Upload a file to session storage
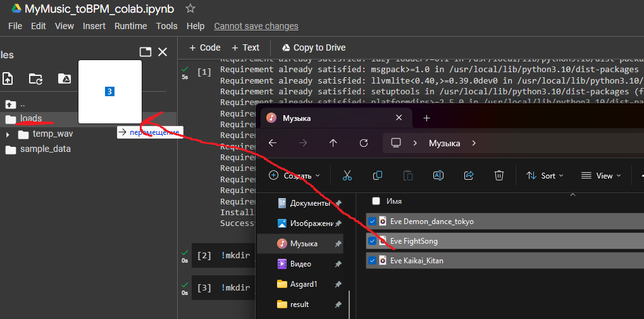Viewport: 644px width, 319px height. (8, 78)
